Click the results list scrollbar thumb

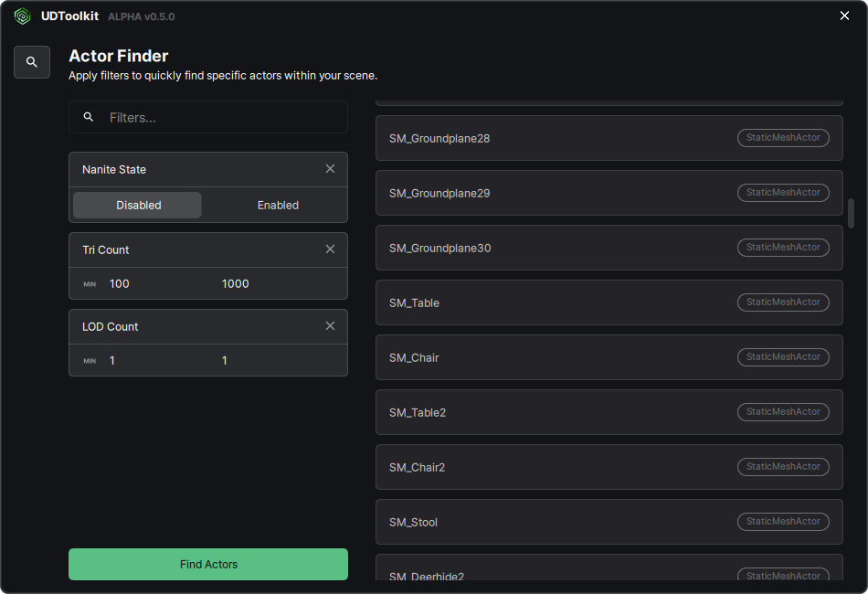851,213
